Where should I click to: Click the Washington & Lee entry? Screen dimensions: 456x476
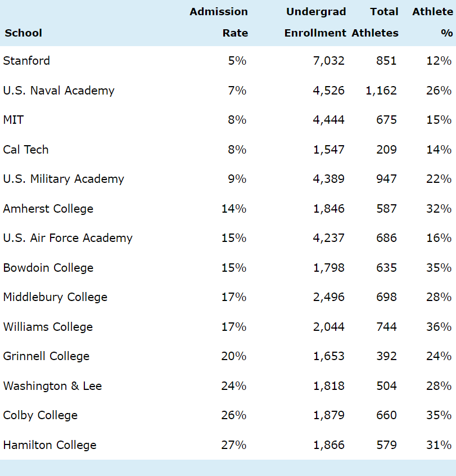click(52, 386)
